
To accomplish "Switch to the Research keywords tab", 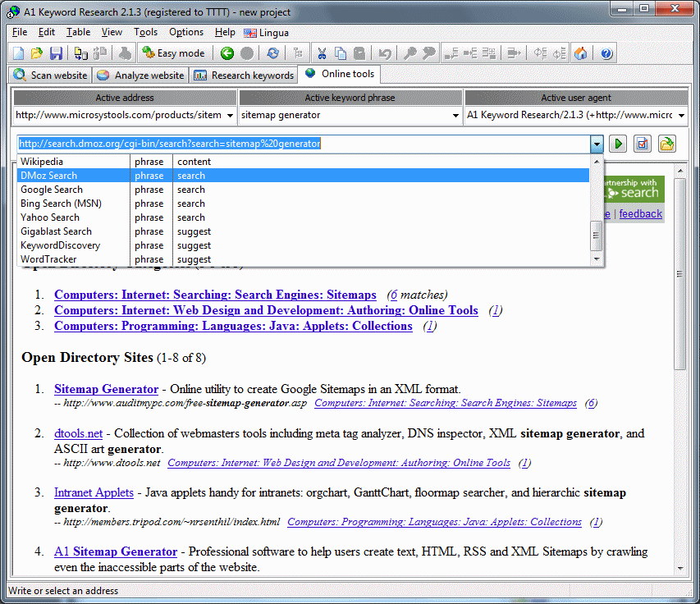I will pyautogui.click(x=245, y=75).
